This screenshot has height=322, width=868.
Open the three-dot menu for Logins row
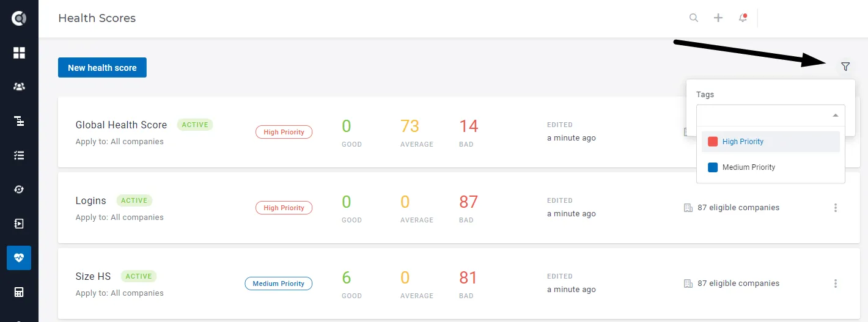836,208
